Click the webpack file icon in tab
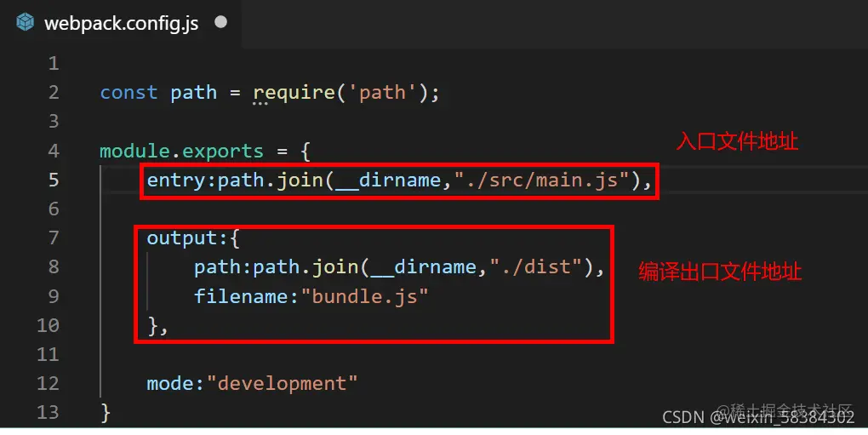 pos(25,23)
